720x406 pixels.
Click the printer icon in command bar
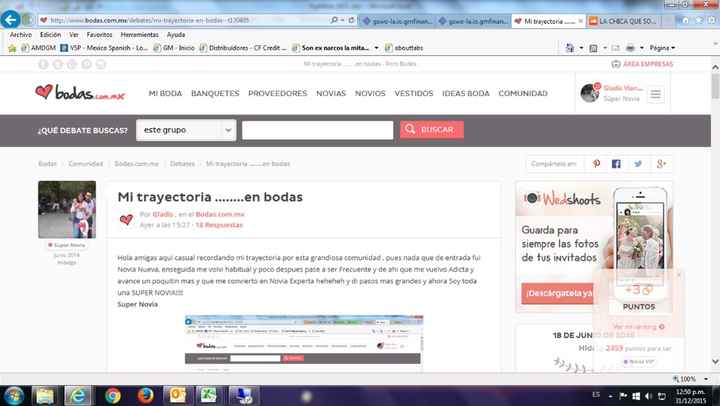[x=630, y=48]
